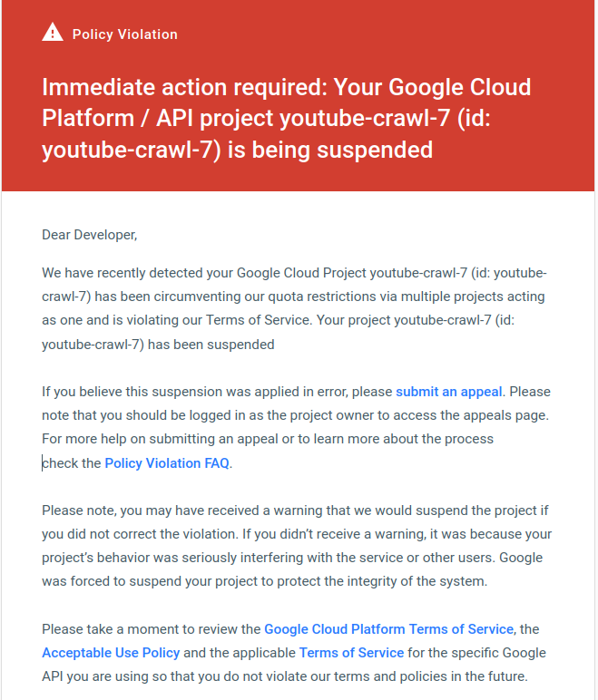This screenshot has height=700, width=598.
Task: Click the "Policy Violation" banner label
Action: tap(125, 34)
